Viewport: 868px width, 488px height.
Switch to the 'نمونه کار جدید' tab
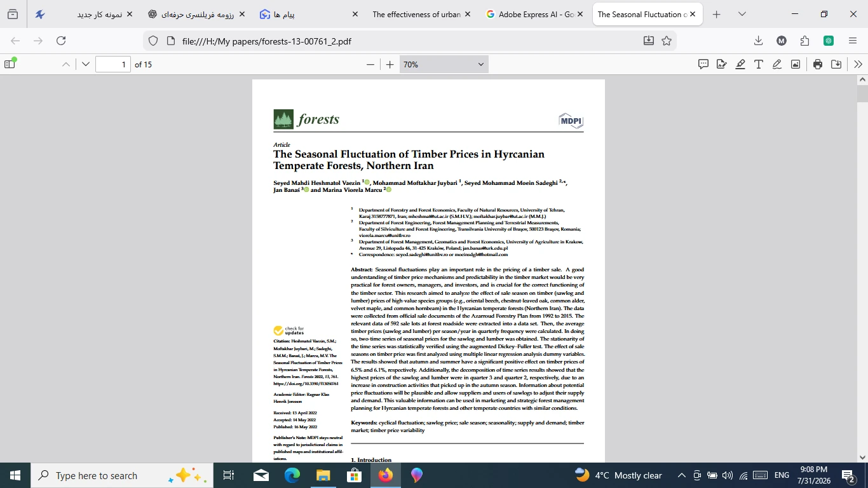100,14
